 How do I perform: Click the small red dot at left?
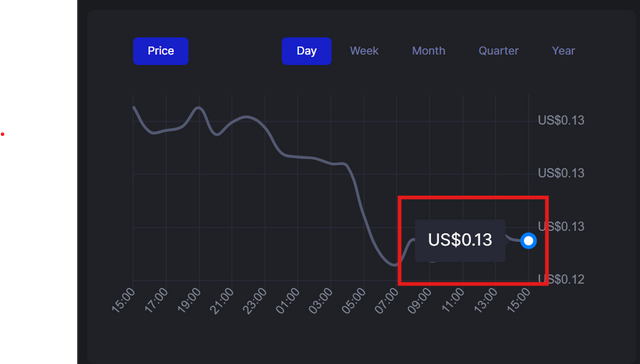[x=2, y=134]
